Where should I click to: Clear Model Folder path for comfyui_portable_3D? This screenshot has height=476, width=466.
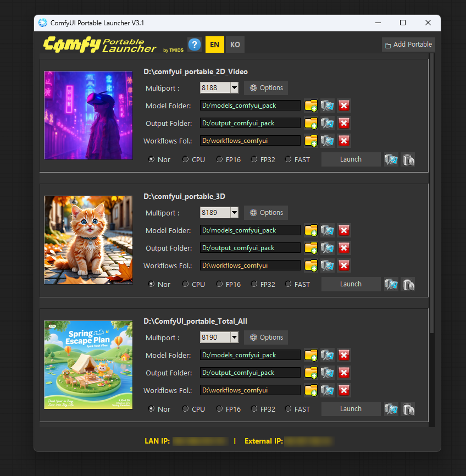tap(343, 230)
